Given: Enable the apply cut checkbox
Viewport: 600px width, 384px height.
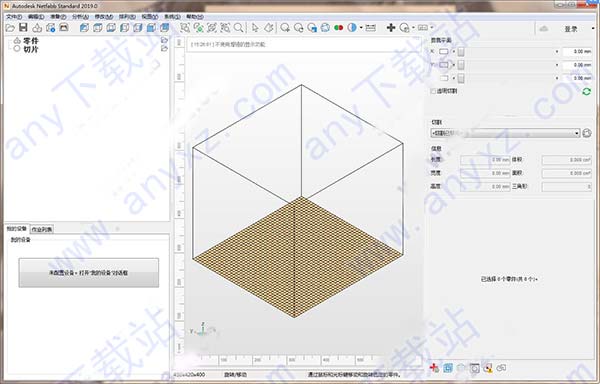Looking at the screenshot, I should click(x=434, y=91).
